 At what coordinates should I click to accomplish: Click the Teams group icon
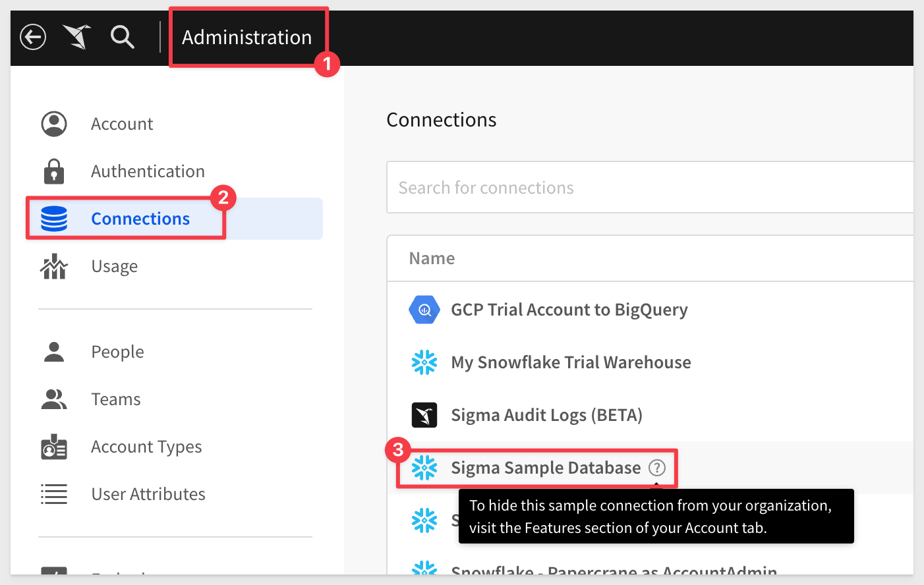pyautogui.click(x=54, y=399)
